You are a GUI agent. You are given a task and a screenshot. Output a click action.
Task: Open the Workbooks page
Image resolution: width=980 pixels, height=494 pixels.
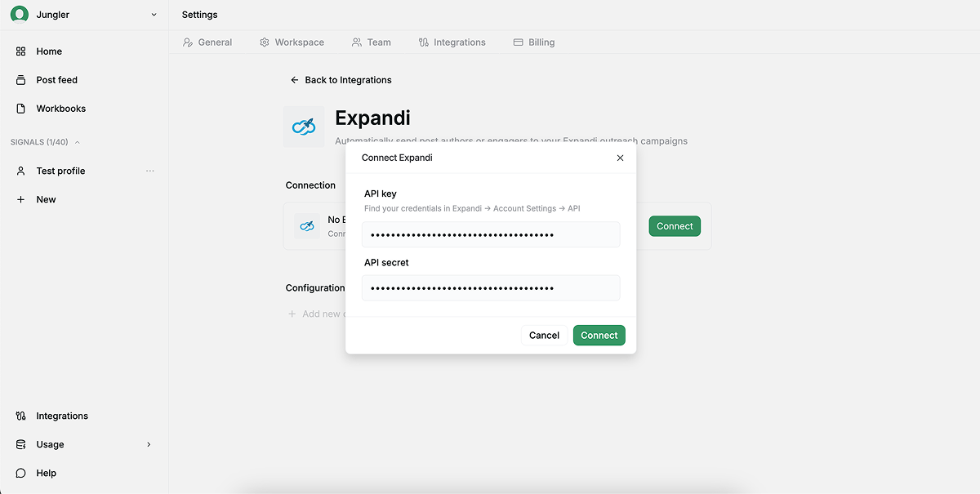[60, 109]
